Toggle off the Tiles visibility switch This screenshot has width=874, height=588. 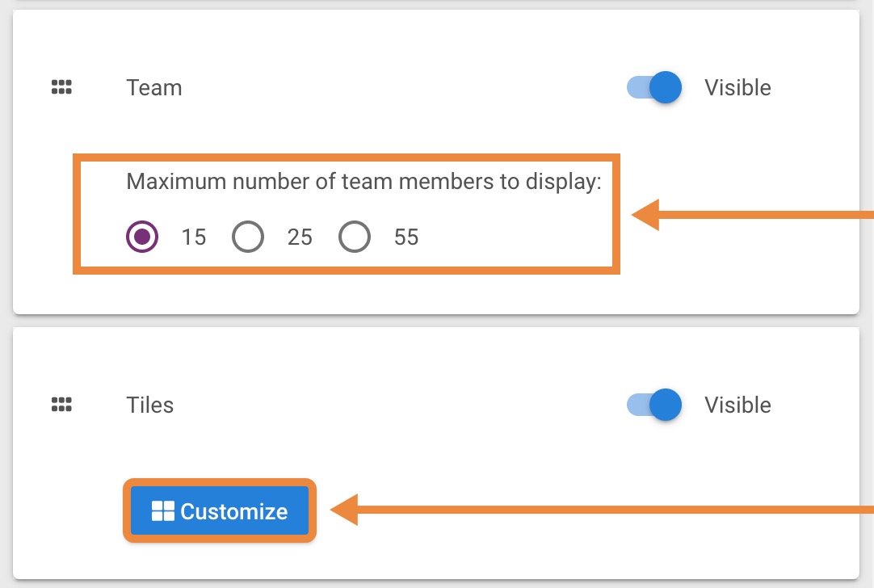click(655, 405)
